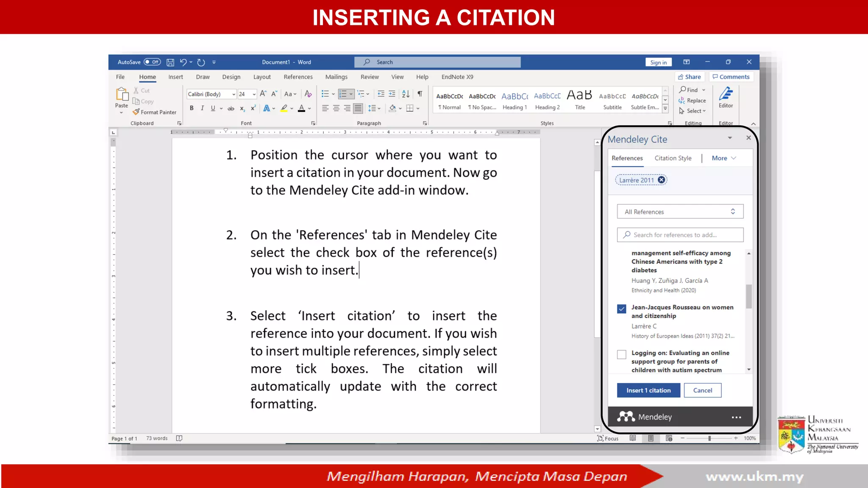Expand the More menu in Mendeley Cite
The image size is (868, 488).
[x=724, y=158]
